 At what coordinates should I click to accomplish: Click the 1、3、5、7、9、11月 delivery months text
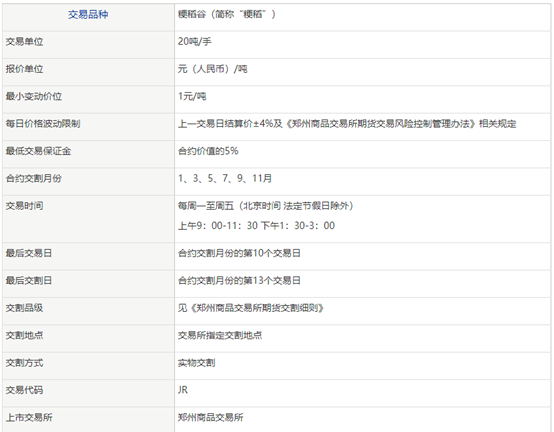pos(225,178)
